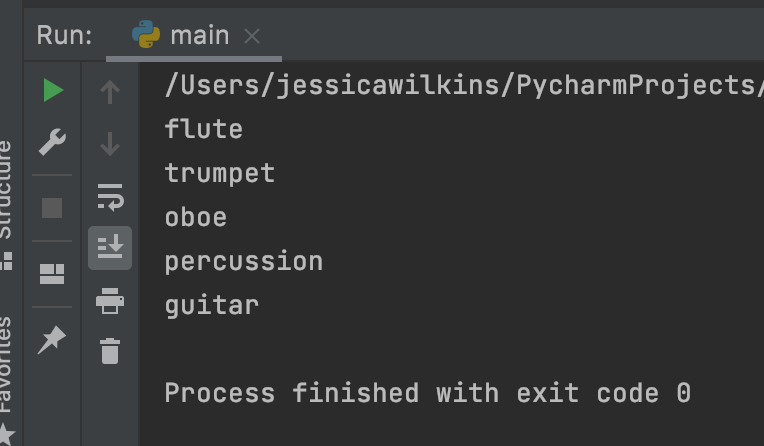This screenshot has height=446, width=764.
Task: Click the Print output printer icon
Action: [x=110, y=299]
